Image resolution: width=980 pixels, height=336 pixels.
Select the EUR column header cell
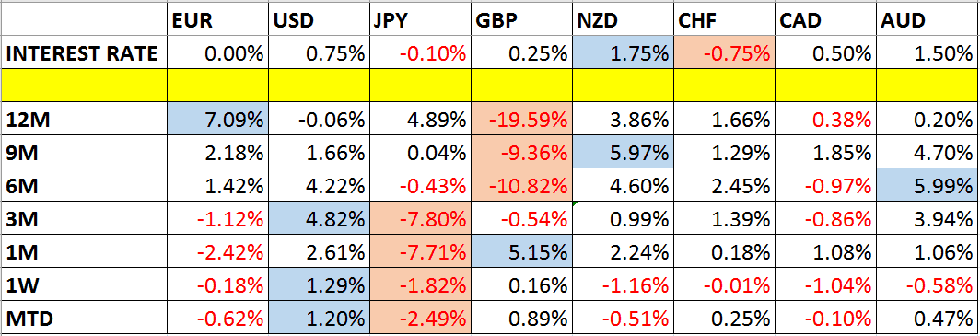point(218,21)
